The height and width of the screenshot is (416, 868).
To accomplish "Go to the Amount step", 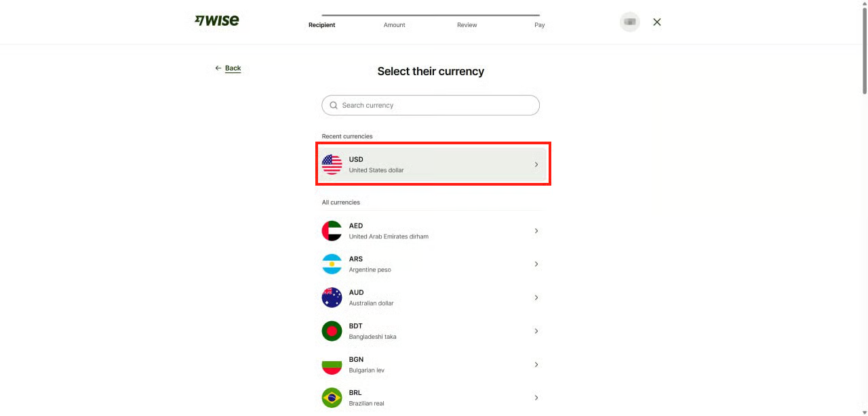I will [x=395, y=25].
